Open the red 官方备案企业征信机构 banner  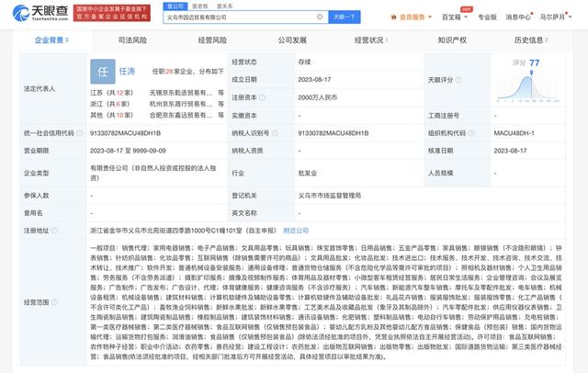coord(112,13)
